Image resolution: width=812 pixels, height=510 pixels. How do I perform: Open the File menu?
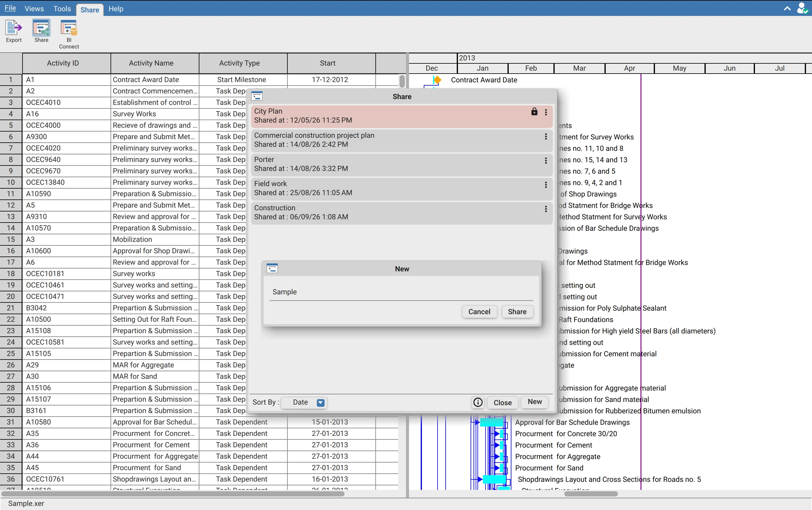pyautogui.click(x=10, y=8)
